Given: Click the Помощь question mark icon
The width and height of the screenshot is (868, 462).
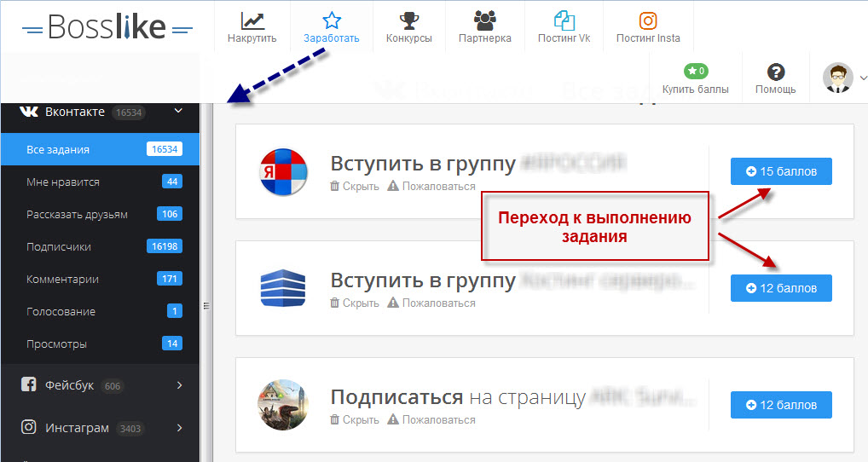Looking at the screenshot, I should pyautogui.click(x=776, y=72).
